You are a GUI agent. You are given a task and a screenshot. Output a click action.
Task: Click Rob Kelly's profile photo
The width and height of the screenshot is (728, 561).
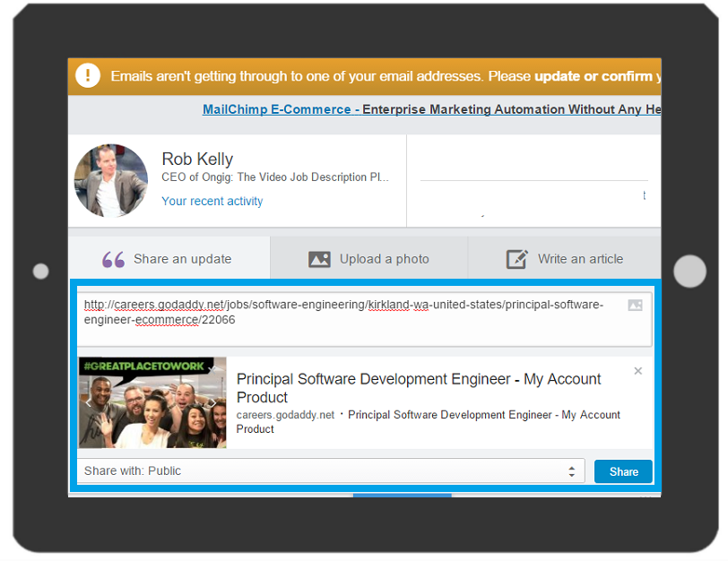pyautogui.click(x=111, y=180)
